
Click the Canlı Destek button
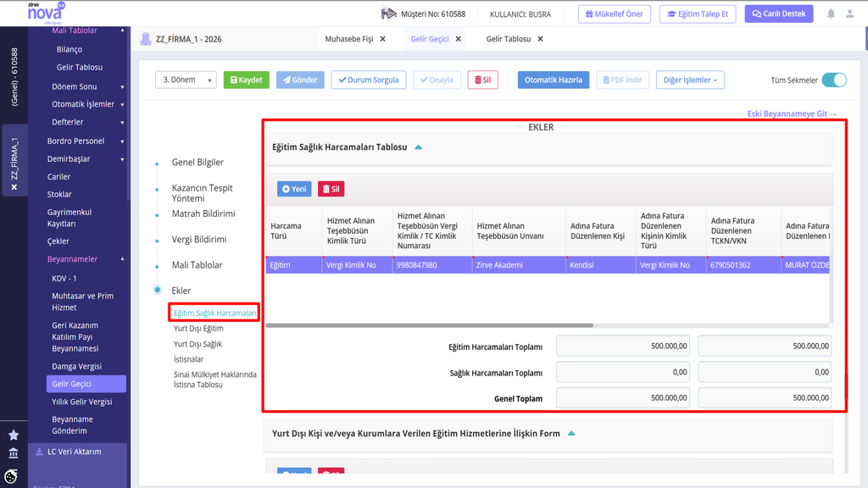click(x=779, y=14)
